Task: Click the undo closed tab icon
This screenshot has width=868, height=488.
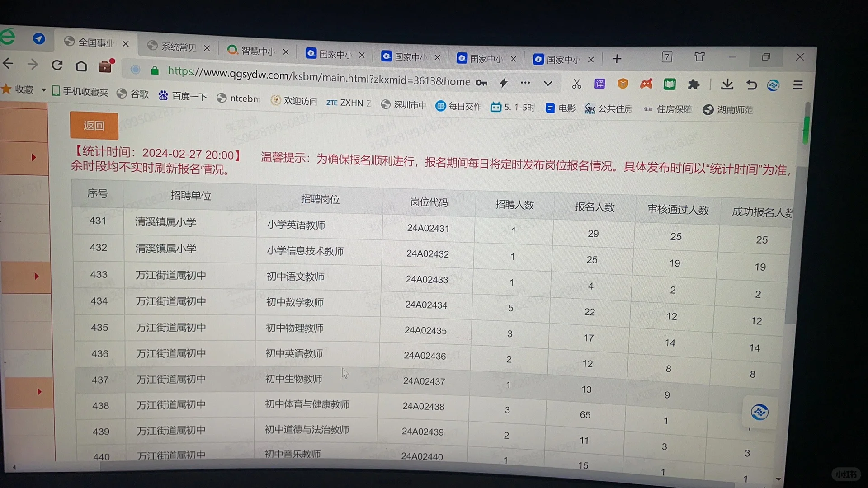Action: point(751,85)
